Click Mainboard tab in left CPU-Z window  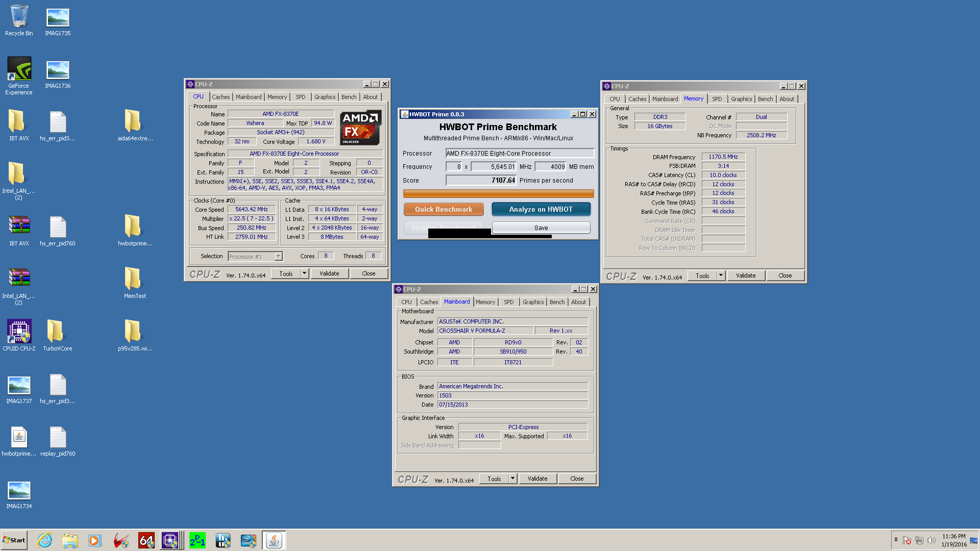[x=248, y=97]
